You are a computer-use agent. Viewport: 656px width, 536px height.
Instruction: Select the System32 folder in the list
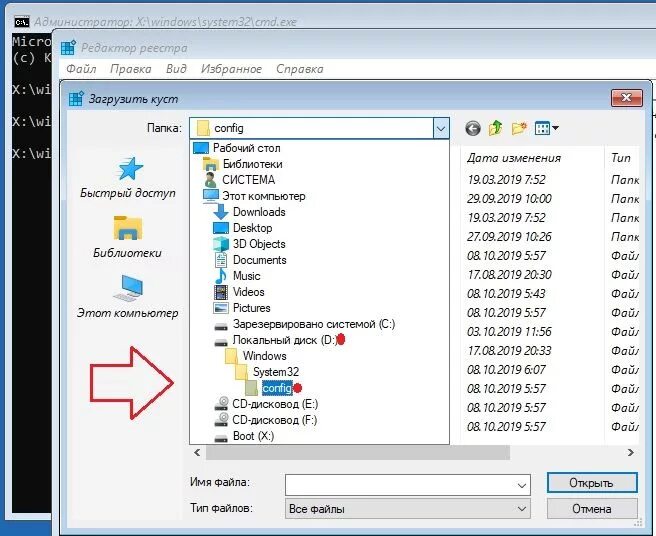coord(276,372)
